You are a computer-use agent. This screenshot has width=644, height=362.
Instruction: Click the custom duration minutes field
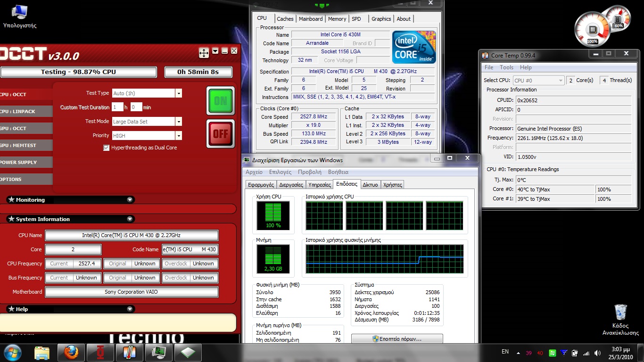point(136,107)
